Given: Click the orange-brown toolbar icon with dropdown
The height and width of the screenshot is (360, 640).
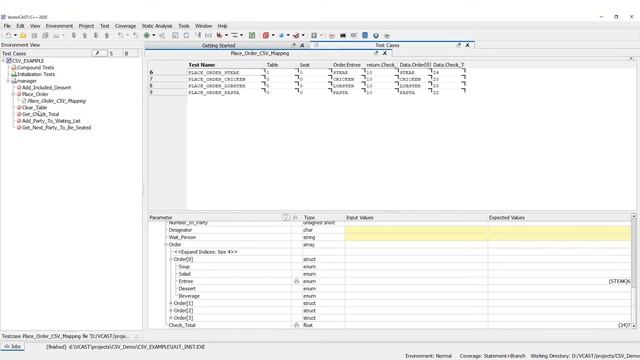Looking at the screenshot, I should (x=219, y=36).
